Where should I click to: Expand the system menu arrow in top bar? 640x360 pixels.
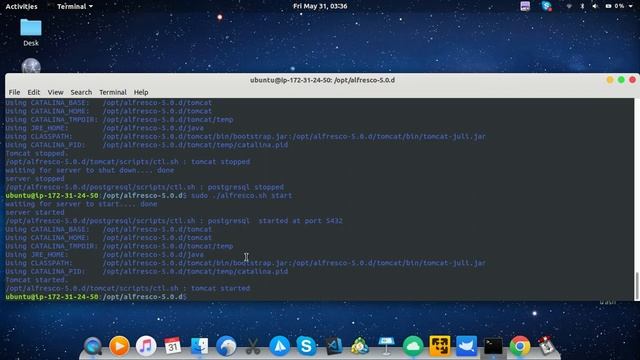point(632,6)
